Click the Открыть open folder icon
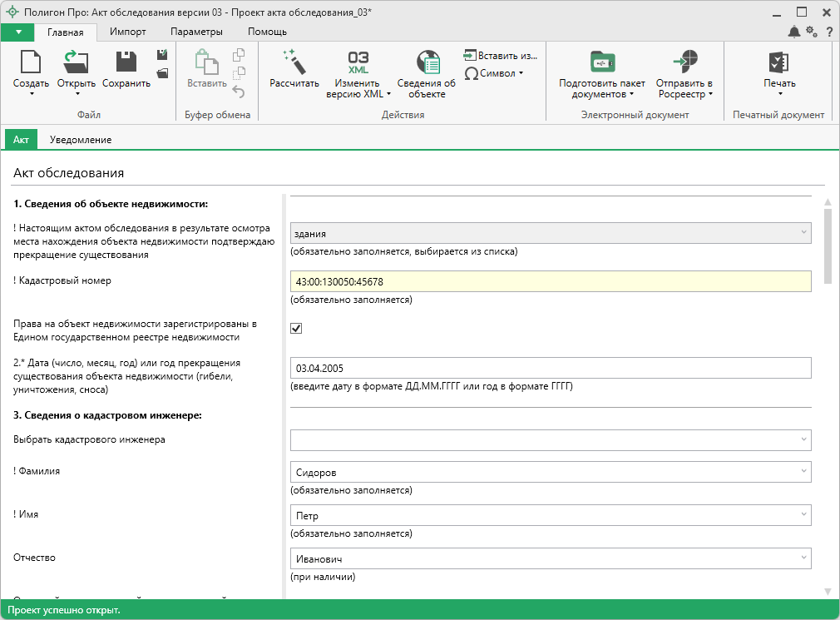The width and height of the screenshot is (840, 620). pos(76,63)
